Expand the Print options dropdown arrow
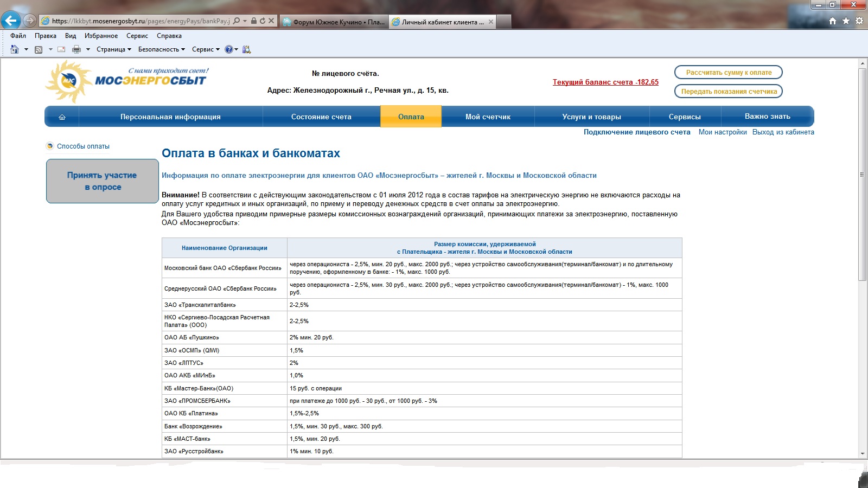868x488 pixels. [x=88, y=49]
